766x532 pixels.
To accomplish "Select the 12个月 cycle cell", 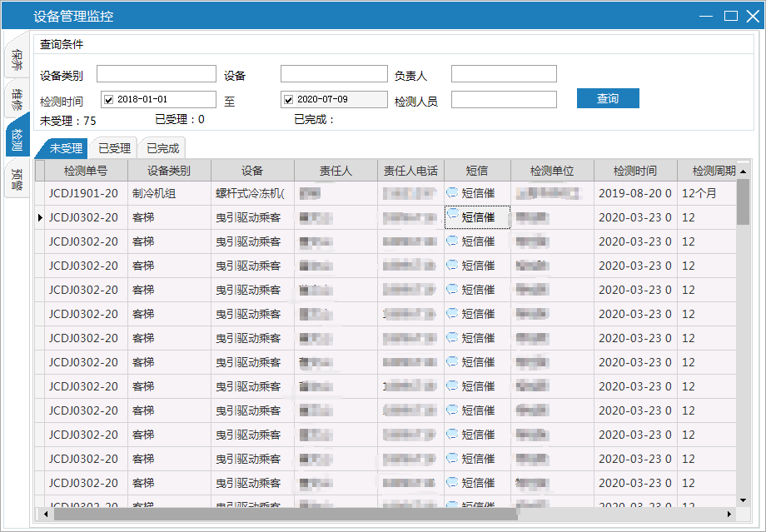I will 706,193.
